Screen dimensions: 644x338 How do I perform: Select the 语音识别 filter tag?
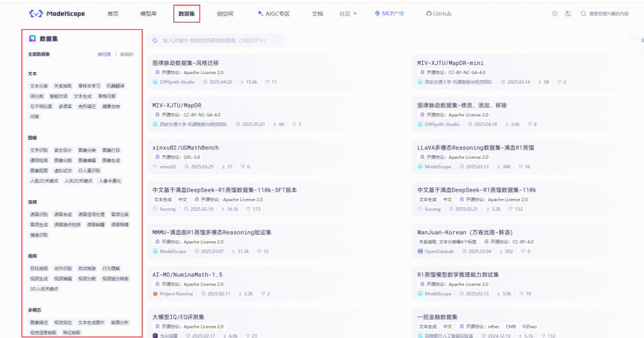coord(39,214)
